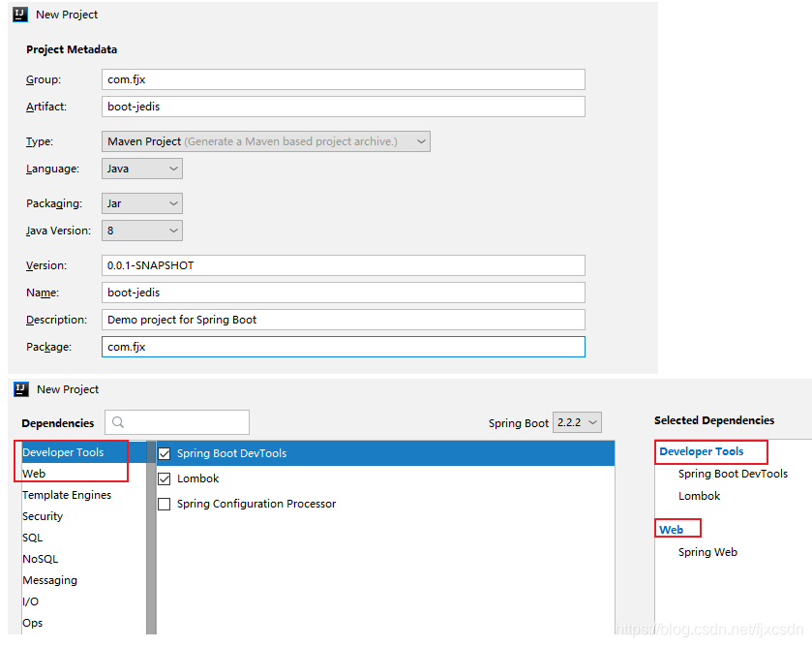Click the search magnifier icon in Dependencies
812x647 pixels.
pyautogui.click(x=118, y=422)
